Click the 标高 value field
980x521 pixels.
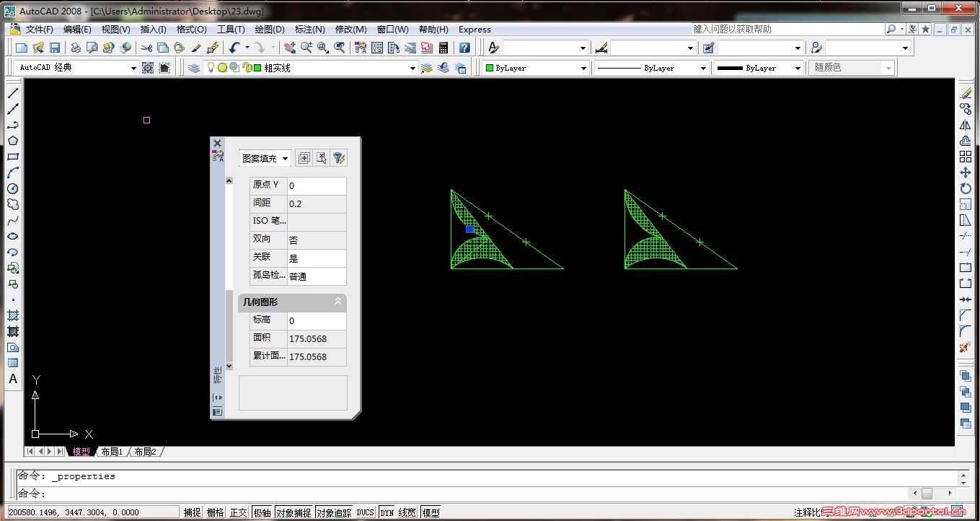coord(317,321)
